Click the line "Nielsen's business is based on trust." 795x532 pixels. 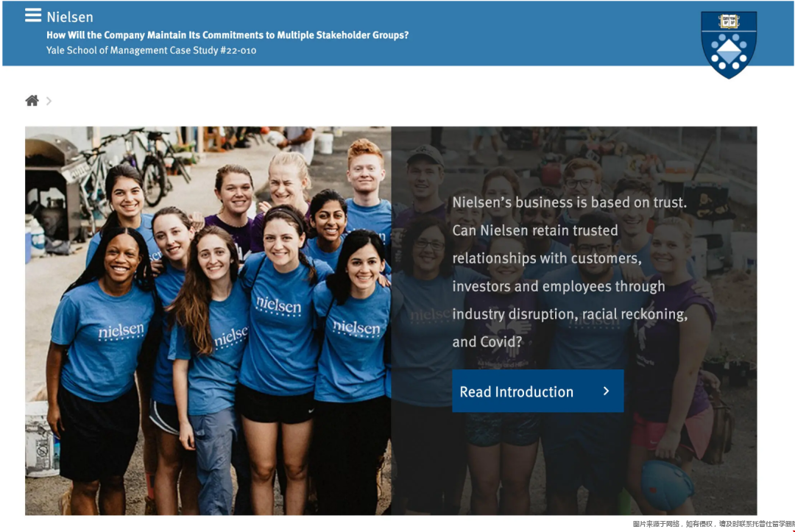coord(569,202)
